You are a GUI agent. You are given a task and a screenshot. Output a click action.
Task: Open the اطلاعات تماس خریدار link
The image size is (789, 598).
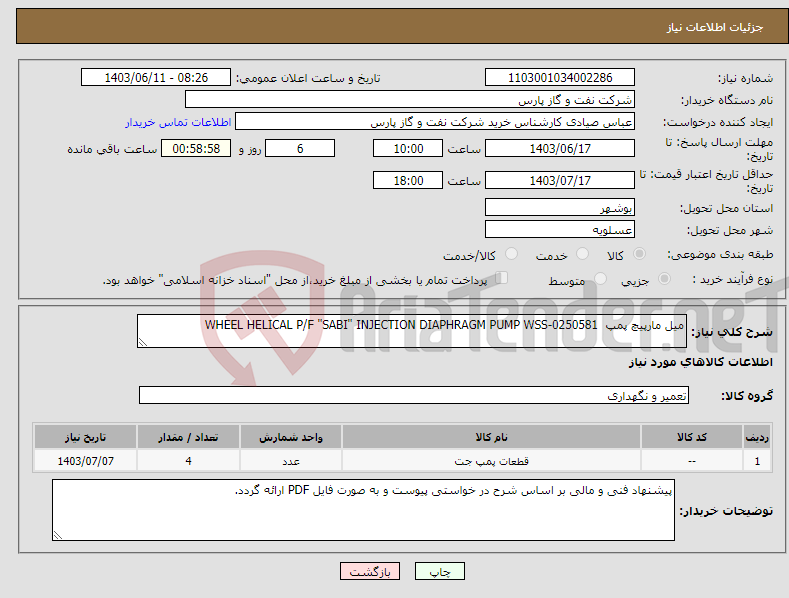(x=178, y=122)
